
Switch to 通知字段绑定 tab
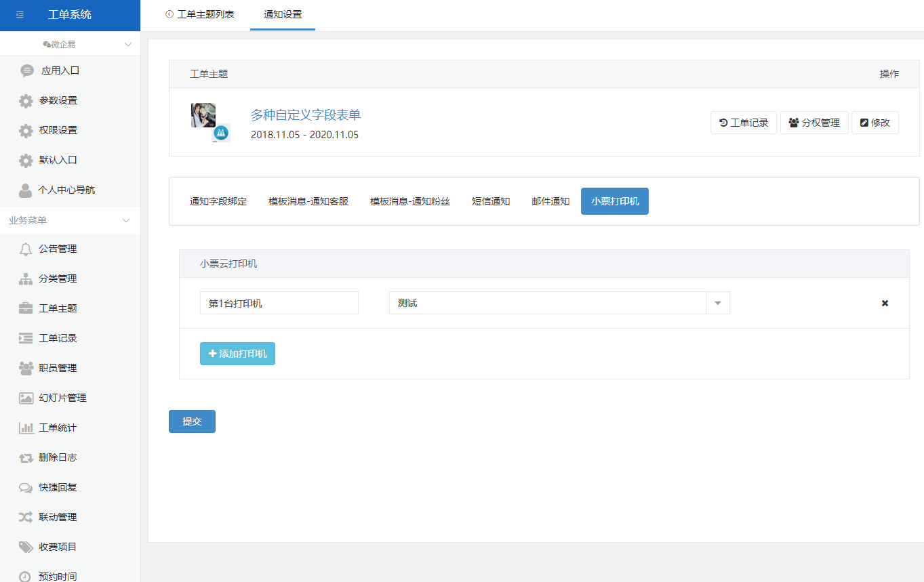coord(218,201)
